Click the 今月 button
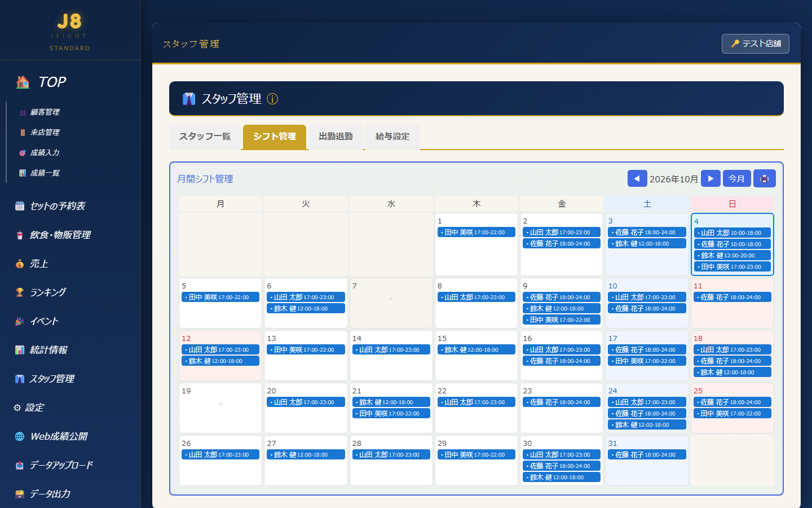812x508 pixels. click(x=736, y=178)
